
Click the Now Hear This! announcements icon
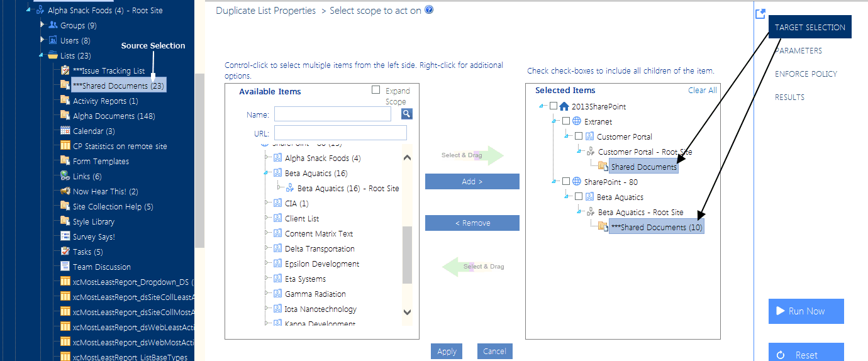(65, 191)
